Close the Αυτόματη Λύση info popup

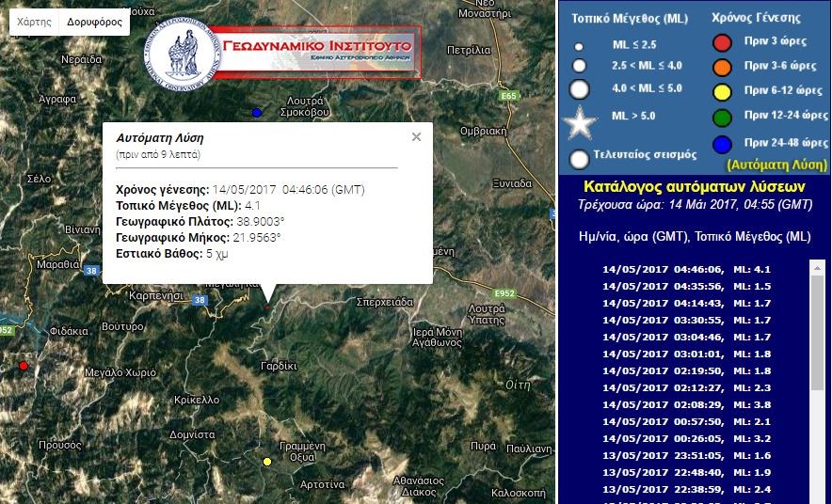tap(416, 136)
